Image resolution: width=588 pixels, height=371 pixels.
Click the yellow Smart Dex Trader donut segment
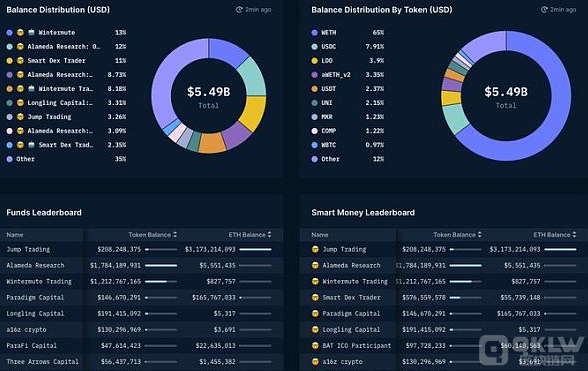254,111
